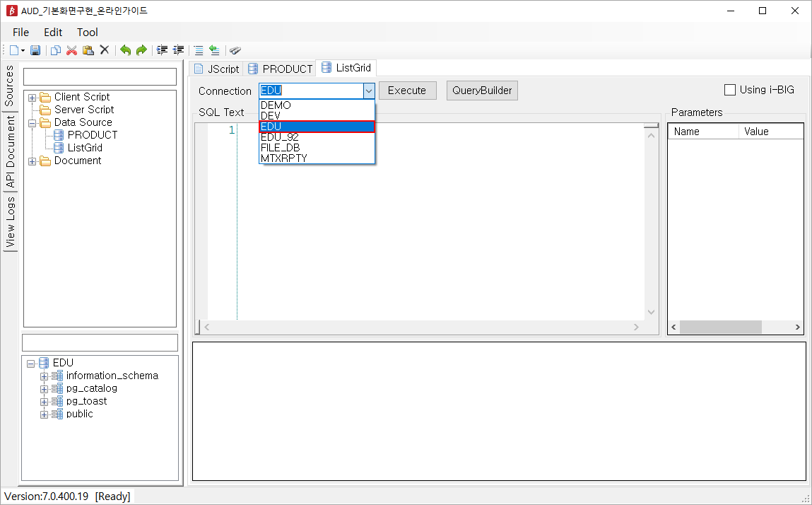The height and width of the screenshot is (505, 812).
Task: Expand the pg_catalog schema node
Action: pos(44,390)
